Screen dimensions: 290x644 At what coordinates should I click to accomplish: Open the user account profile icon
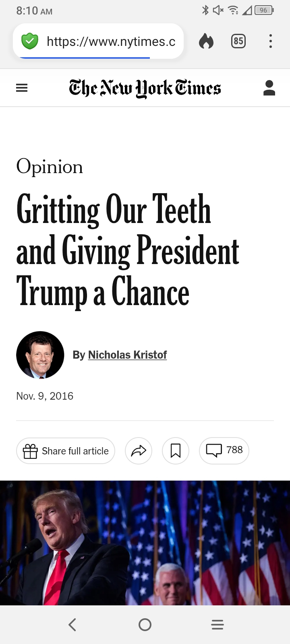coord(269,88)
